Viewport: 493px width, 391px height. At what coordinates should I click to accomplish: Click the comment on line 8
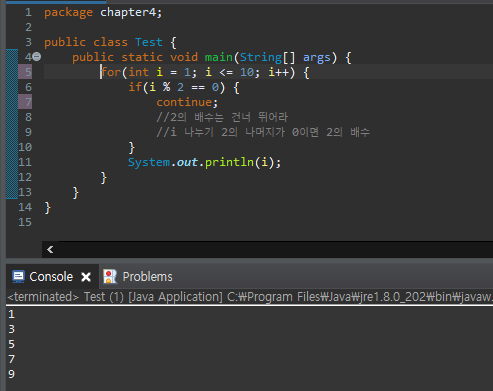click(x=222, y=117)
